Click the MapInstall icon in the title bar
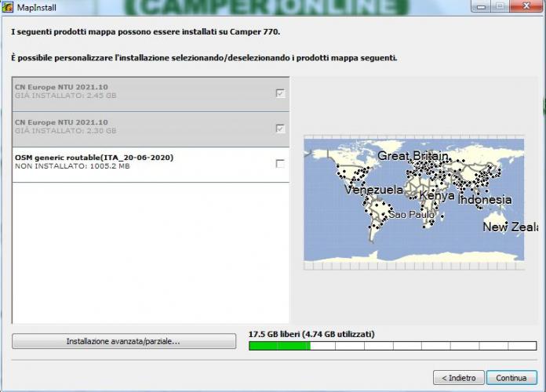546x392 pixels. (8, 7)
